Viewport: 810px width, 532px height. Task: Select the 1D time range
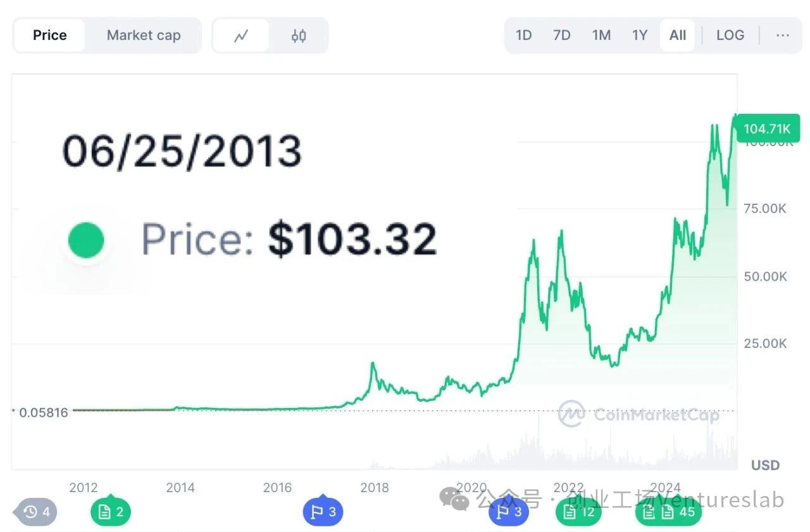coord(523,35)
